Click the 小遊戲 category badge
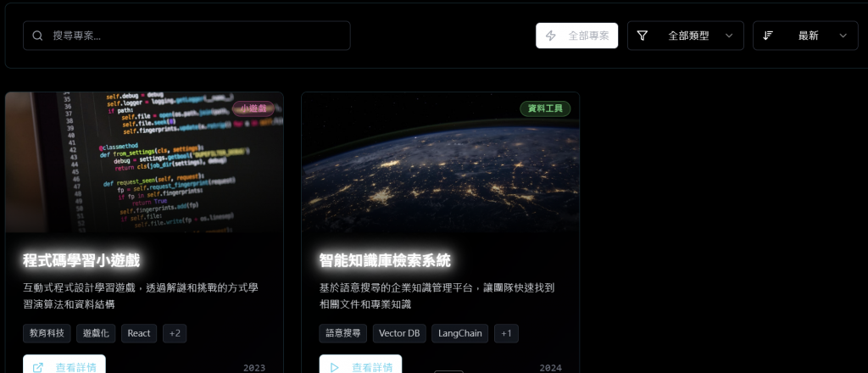This screenshot has height=373, width=868. pyautogui.click(x=253, y=109)
